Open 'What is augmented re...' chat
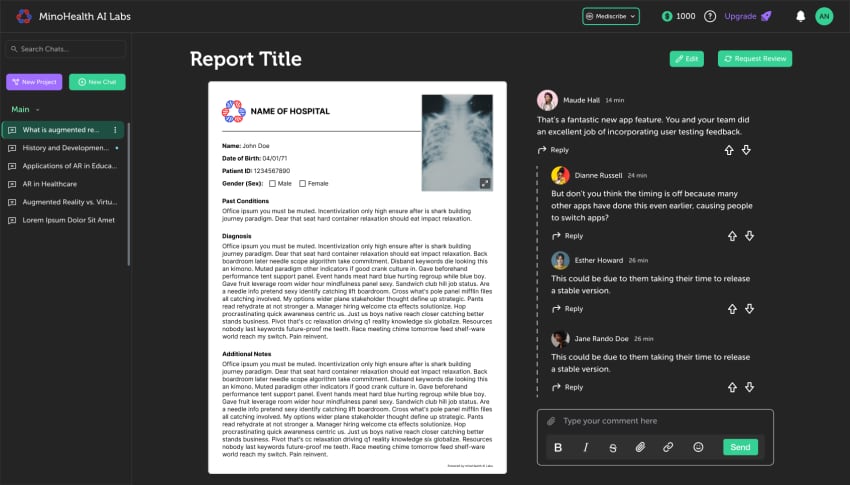 tap(63, 130)
